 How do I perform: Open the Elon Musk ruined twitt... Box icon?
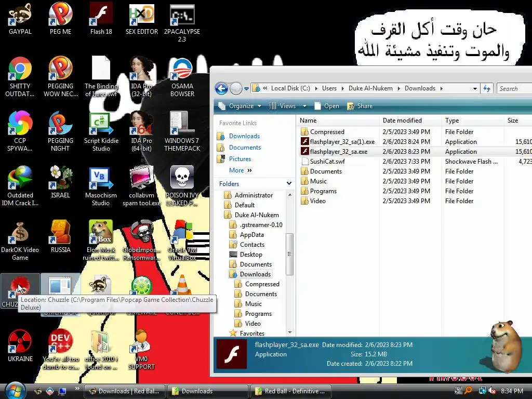(x=101, y=241)
